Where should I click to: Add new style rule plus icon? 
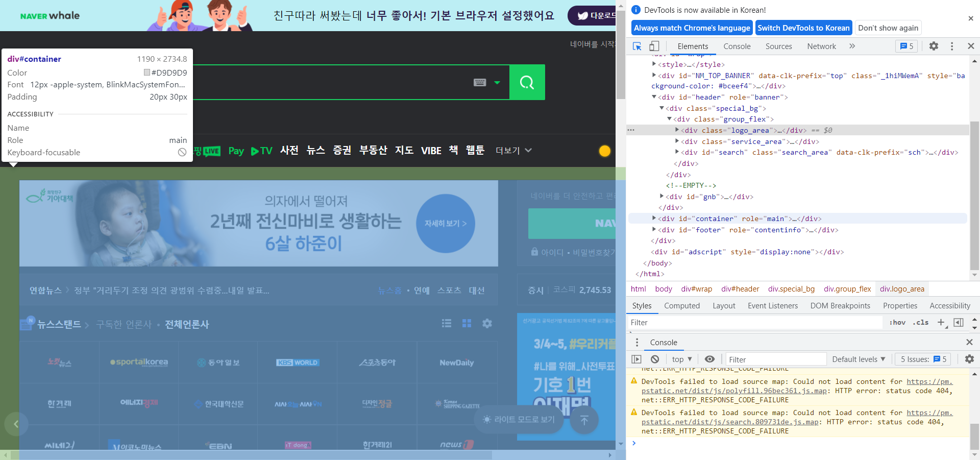[x=942, y=322]
